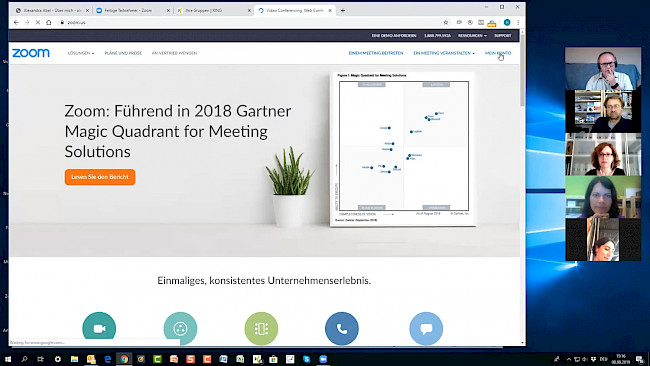The height and width of the screenshot is (366, 650).
Task: Click the Gartner Magic Quadrant chart image
Action: [x=403, y=149]
